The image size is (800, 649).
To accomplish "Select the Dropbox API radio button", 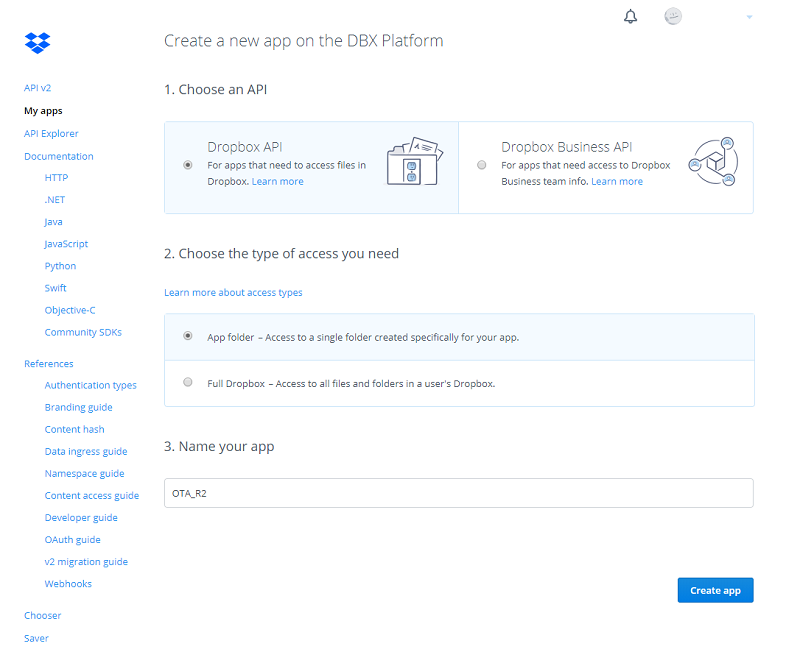I will 188,165.
